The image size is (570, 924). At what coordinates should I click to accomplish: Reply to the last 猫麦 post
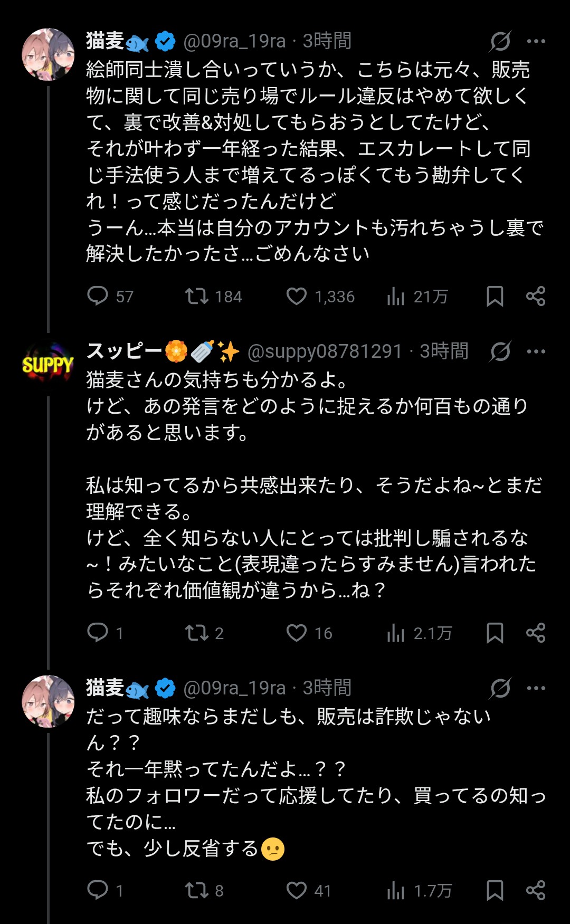click(98, 890)
